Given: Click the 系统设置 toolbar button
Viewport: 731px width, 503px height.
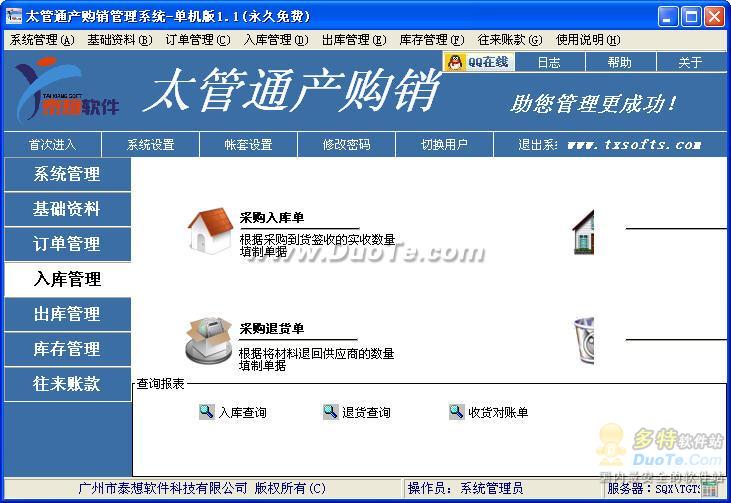Looking at the screenshot, I should point(151,145).
